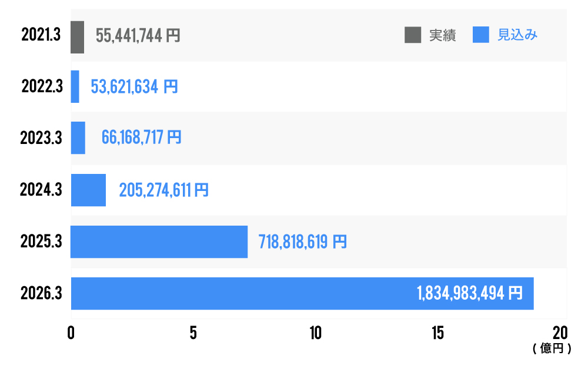
Task: Select the 実績 legend text
Action: [443, 35]
